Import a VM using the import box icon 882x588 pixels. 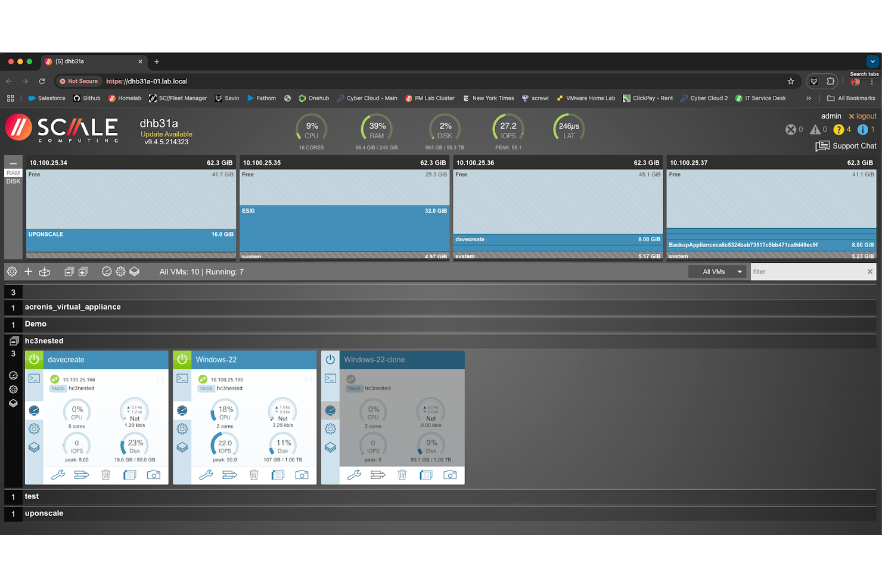pyautogui.click(x=44, y=271)
